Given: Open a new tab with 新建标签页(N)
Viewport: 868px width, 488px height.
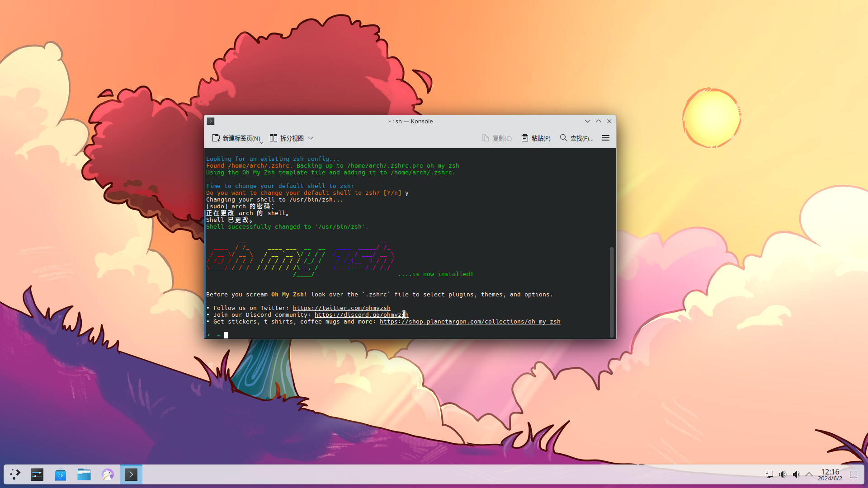Looking at the screenshot, I should [x=236, y=138].
